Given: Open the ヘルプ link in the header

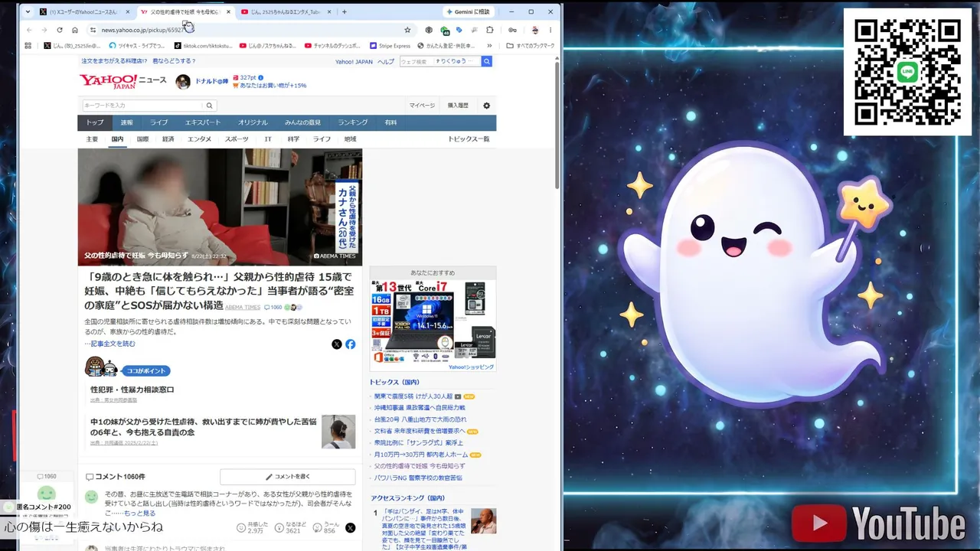Looking at the screenshot, I should [x=386, y=61].
